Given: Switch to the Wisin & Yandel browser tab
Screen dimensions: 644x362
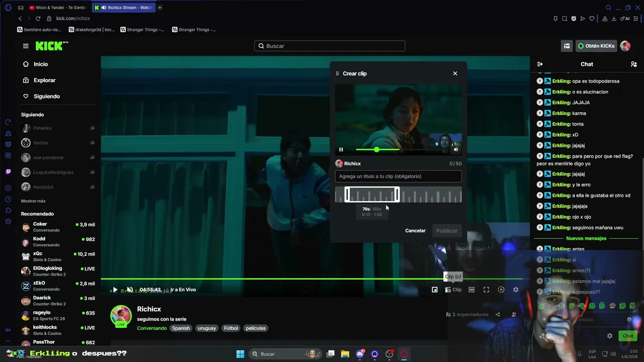Looking at the screenshot, I should (x=57, y=8).
